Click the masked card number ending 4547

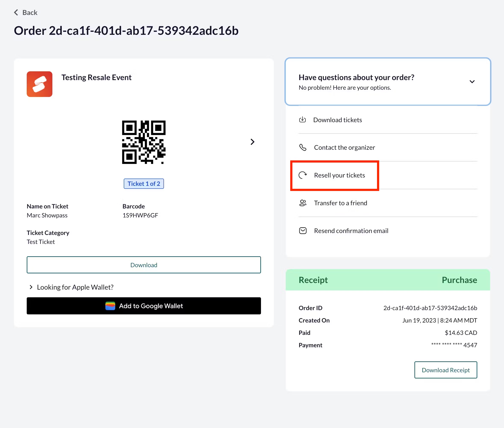(454, 345)
